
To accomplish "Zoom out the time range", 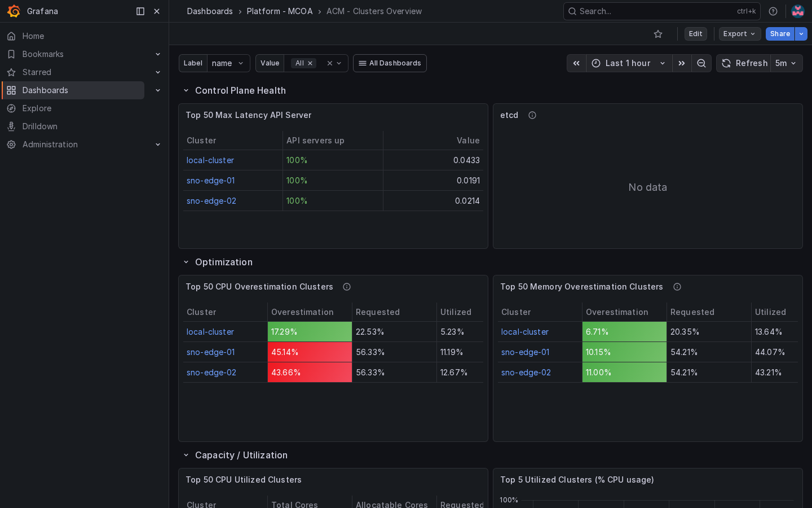I will click(701, 63).
